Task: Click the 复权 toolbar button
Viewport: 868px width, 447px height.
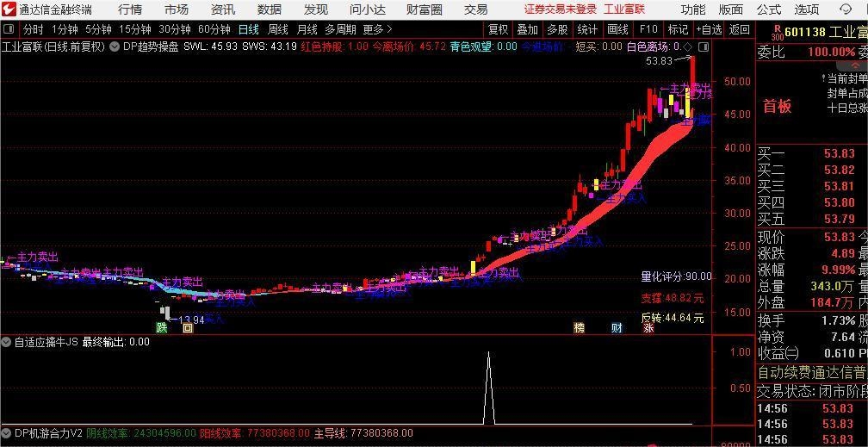Action: [x=498, y=29]
